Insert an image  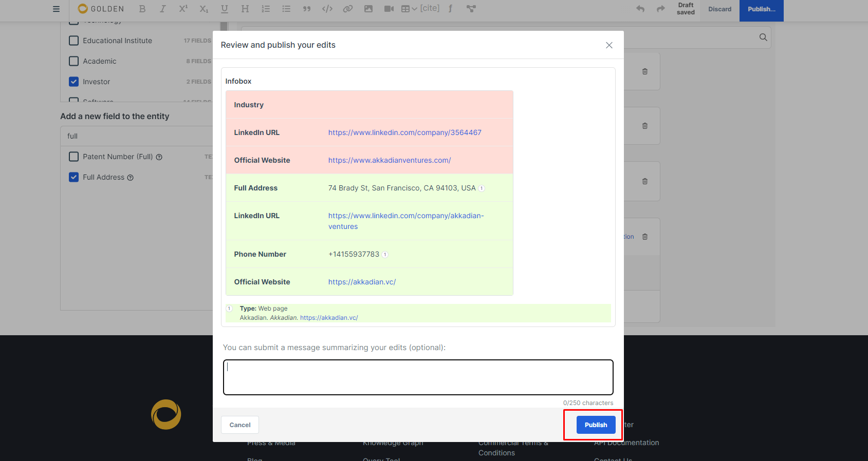click(x=368, y=9)
